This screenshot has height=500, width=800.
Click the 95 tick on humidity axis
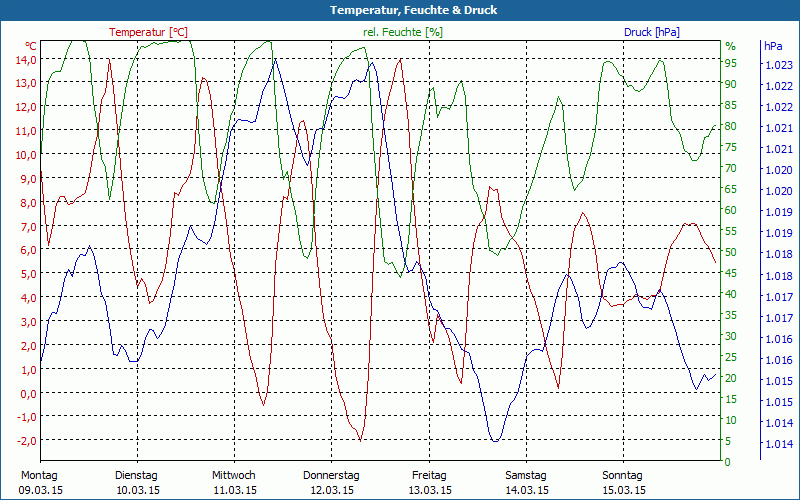(730, 63)
